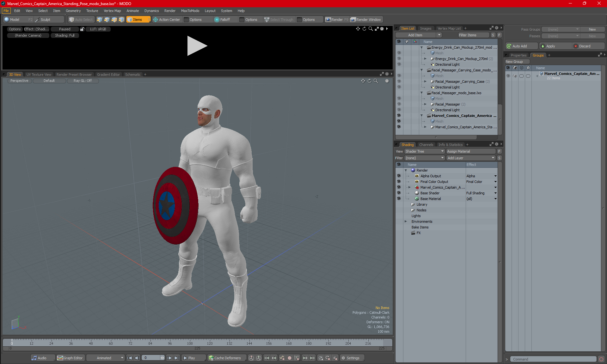This screenshot has height=364, width=607.
Task: Click the 3D viewport pan/move icon
Action: pos(363,81)
